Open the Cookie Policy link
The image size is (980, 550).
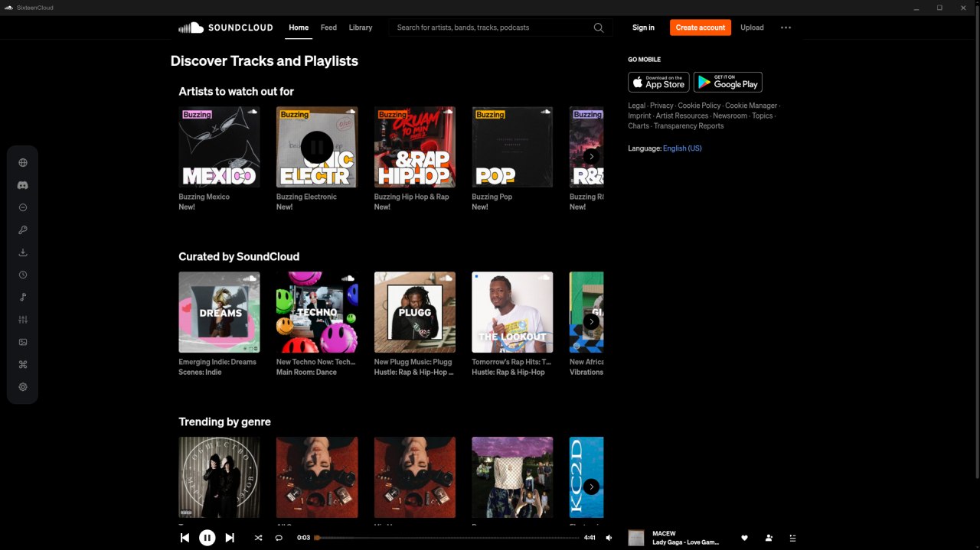click(699, 106)
